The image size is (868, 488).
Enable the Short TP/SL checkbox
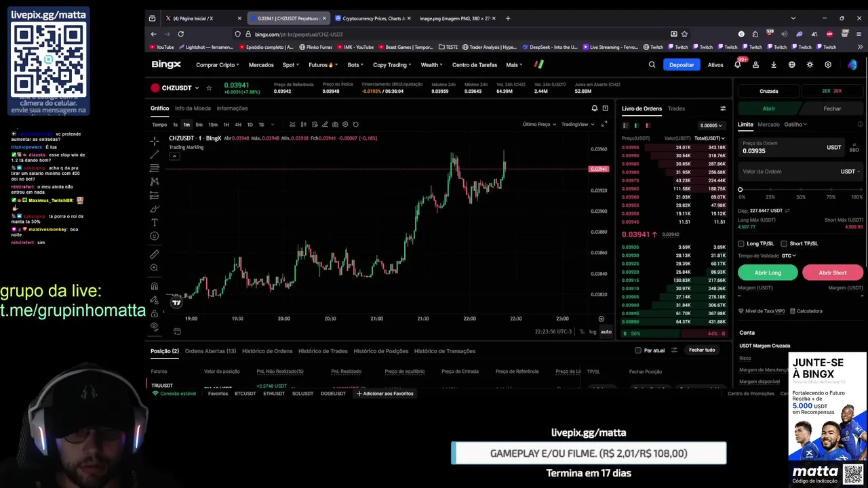tap(784, 243)
